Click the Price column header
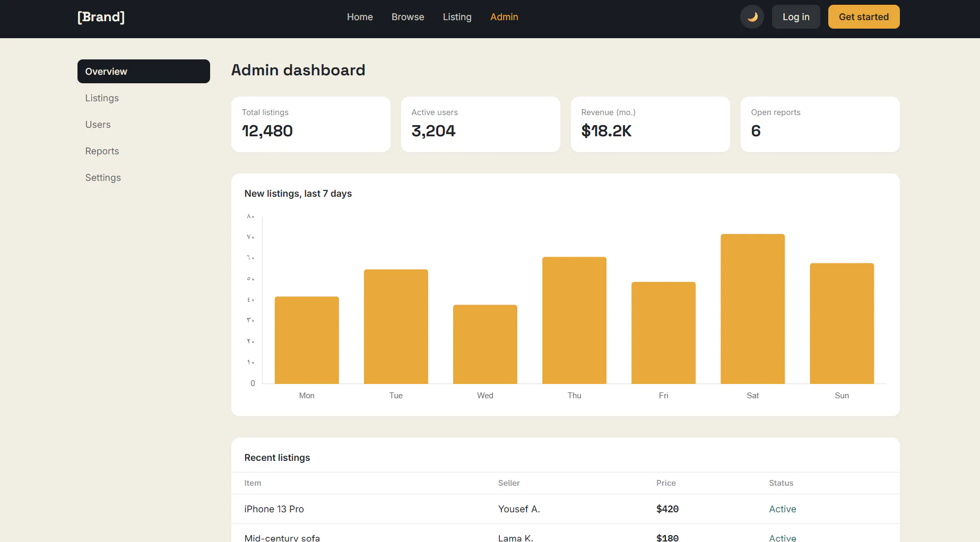Viewport: 980px width, 542px height. point(666,483)
